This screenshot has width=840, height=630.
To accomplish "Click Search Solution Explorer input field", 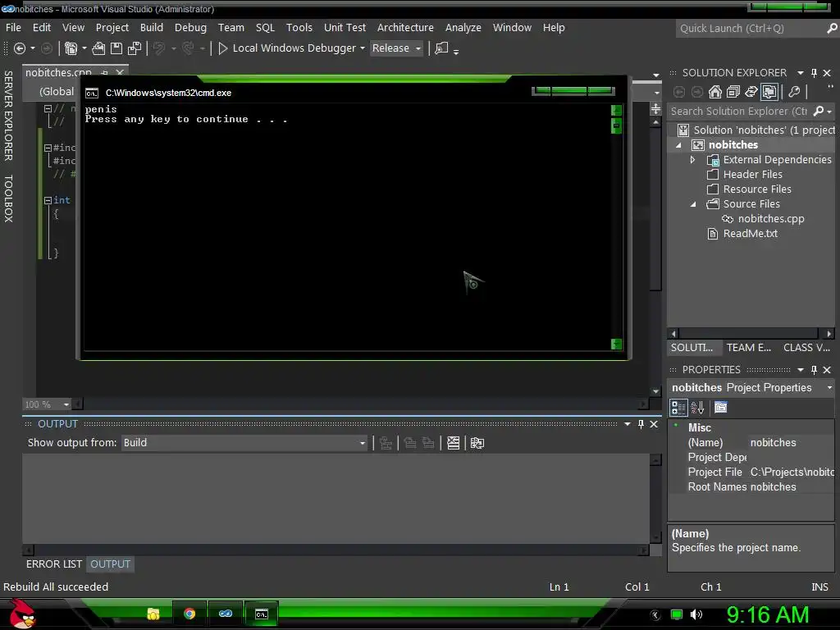I will [x=739, y=111].
